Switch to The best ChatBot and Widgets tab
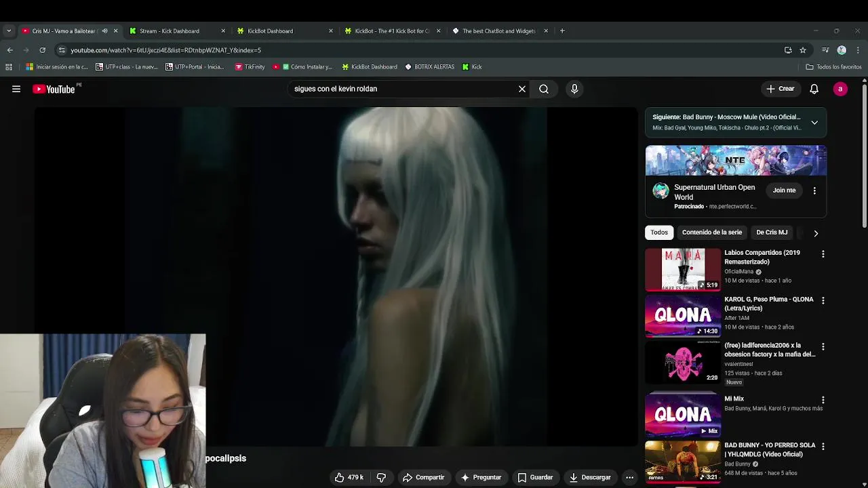The image size is (868, 488). coord(500,30)
